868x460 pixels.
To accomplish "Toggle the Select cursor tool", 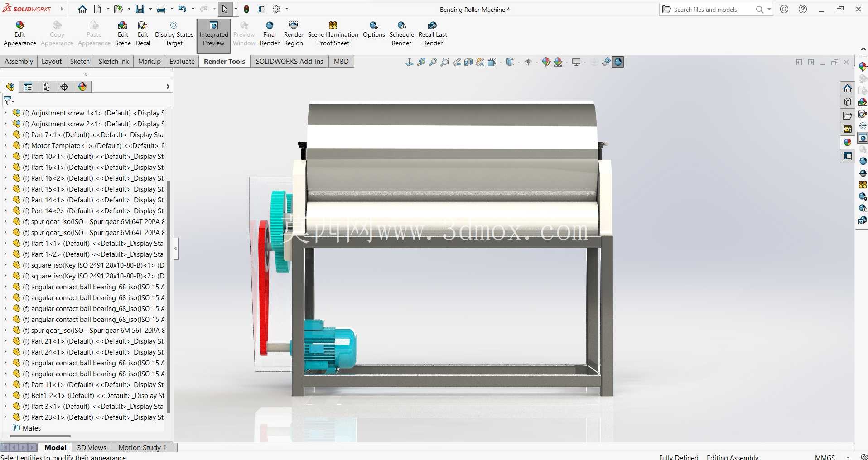I will pos(225,9).
